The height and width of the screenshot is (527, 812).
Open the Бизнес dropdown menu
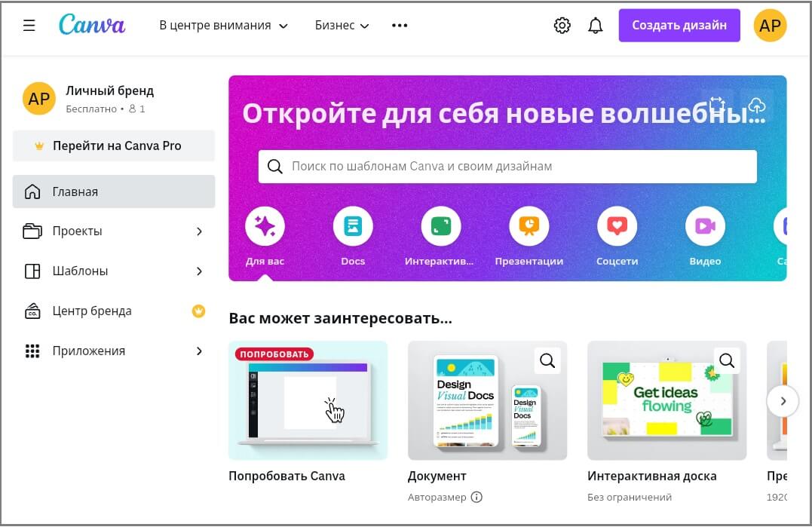342,26
